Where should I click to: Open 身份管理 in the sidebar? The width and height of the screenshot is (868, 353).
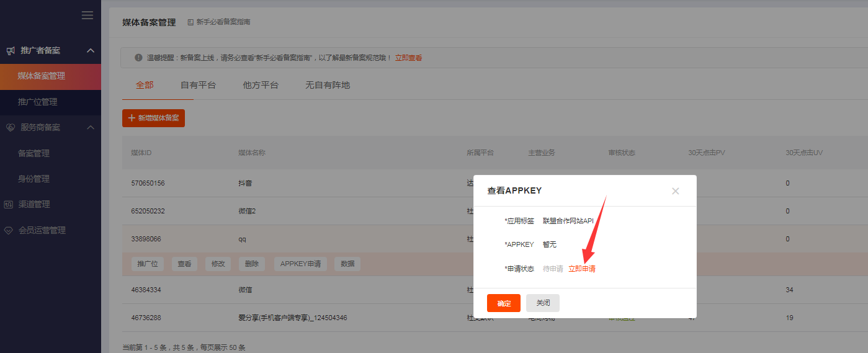[x=34, y=179]
